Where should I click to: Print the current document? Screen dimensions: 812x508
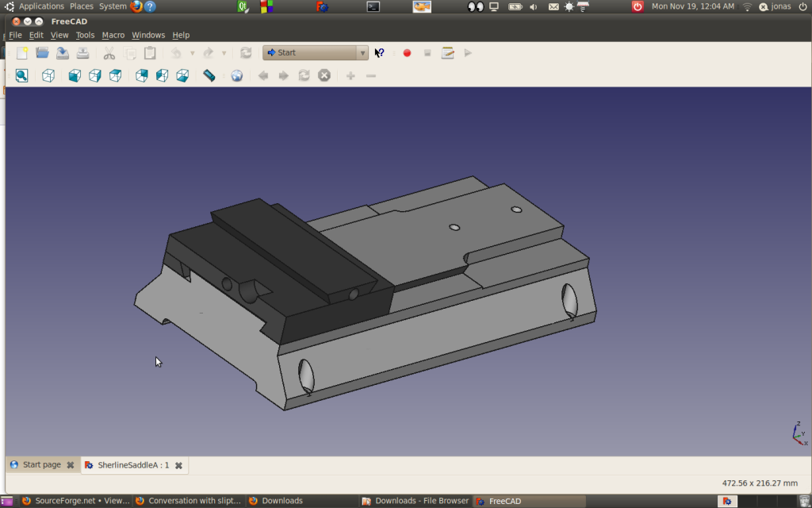click(x=82, y=52)
